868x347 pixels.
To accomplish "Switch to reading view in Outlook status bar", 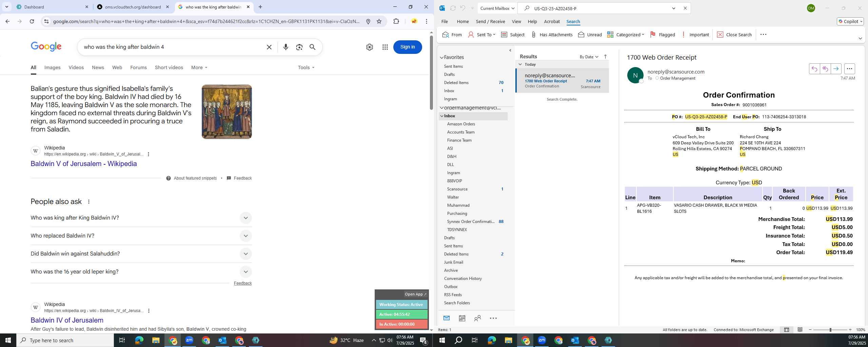I will click(800, 329).
